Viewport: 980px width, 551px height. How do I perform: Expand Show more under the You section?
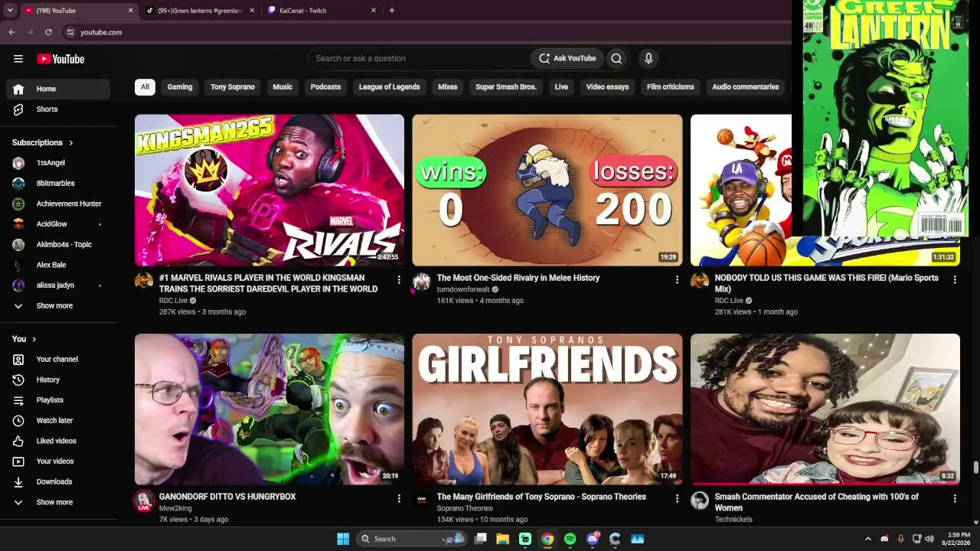tap(58, 503)
